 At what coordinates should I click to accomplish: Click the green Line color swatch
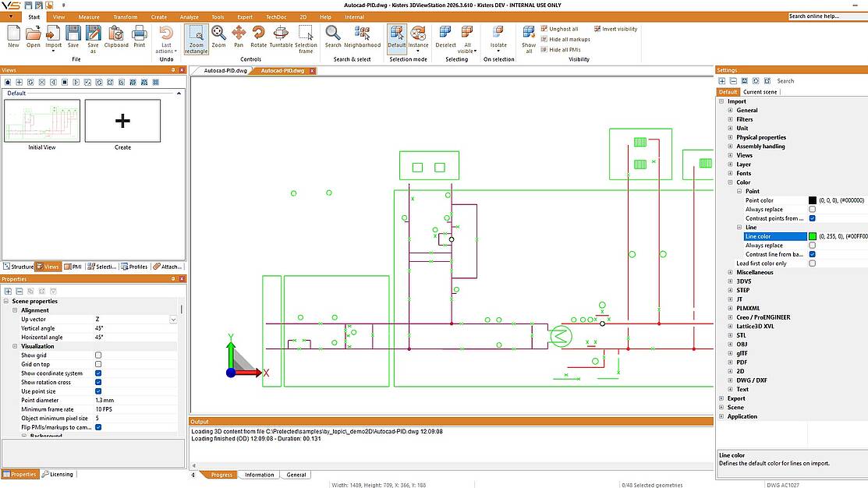point(812,236)
